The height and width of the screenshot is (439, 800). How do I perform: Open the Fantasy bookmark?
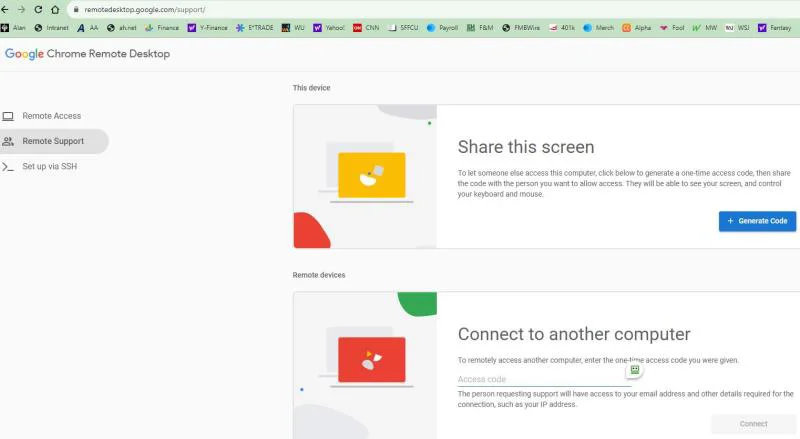point(774,28)
